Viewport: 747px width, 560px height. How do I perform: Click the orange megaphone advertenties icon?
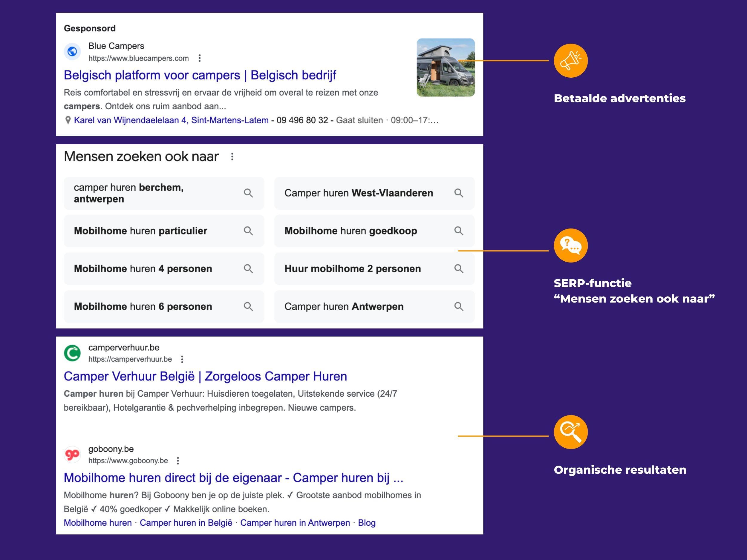570,61
